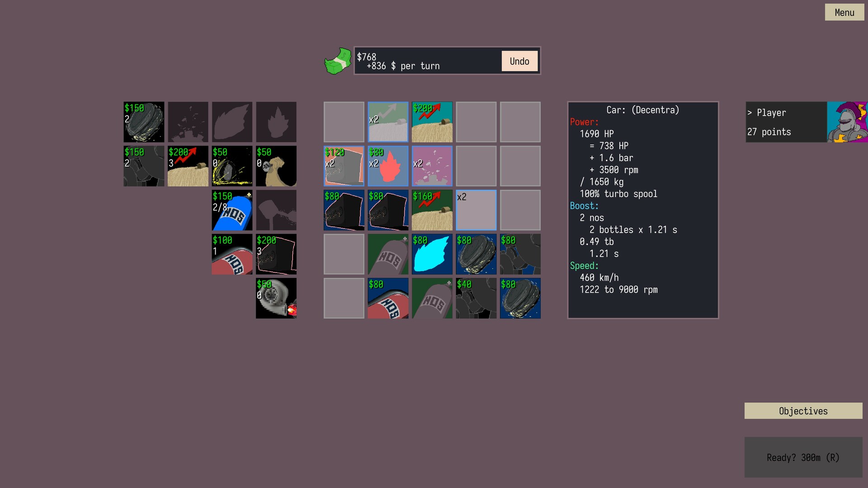Screen dimensions: 868x488
Task: Click the Undo button
Action: click(519, 61)
